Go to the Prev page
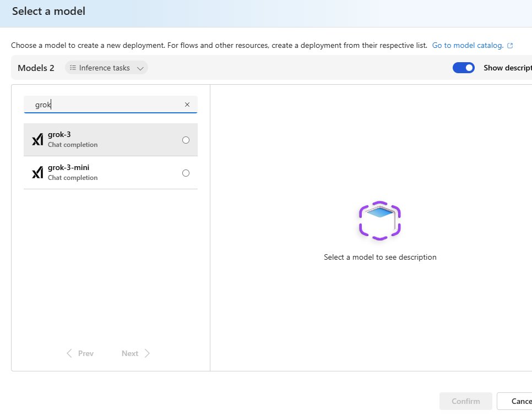This screenshot has width=532, height=416. 80,353
